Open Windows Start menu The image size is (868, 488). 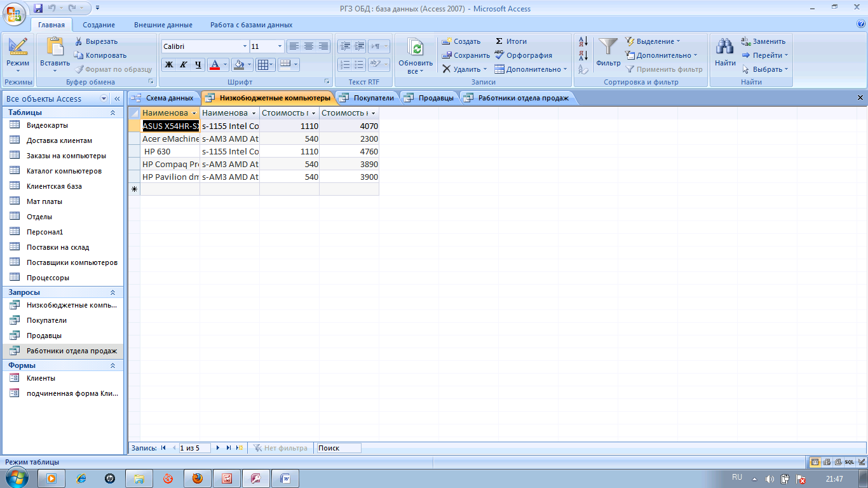tap(15, 478)
